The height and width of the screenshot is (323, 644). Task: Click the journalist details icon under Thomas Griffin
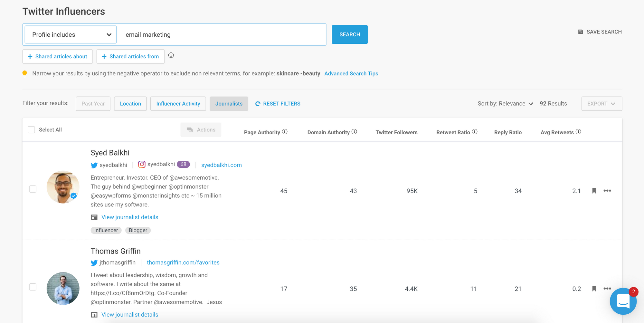(x=94, y=315)
